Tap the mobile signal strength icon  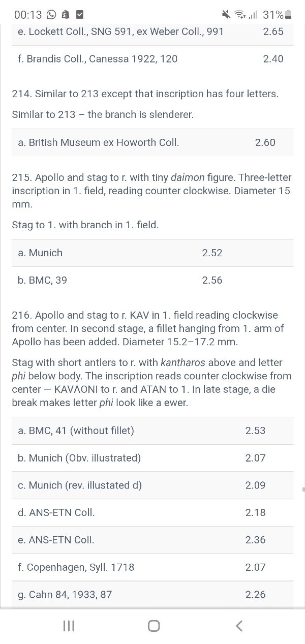pyautogui.click(x=253, y=15)
